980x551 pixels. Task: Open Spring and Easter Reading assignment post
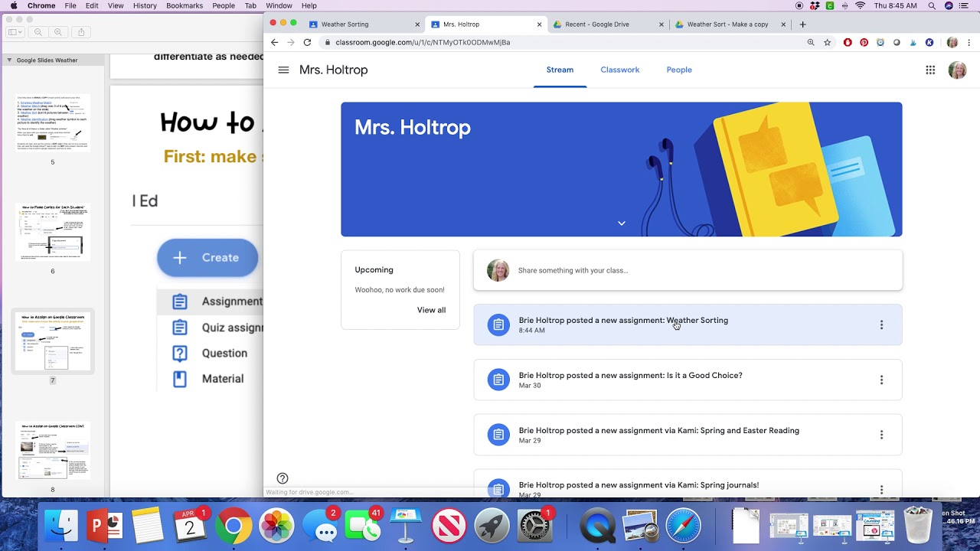click(688, 435)
